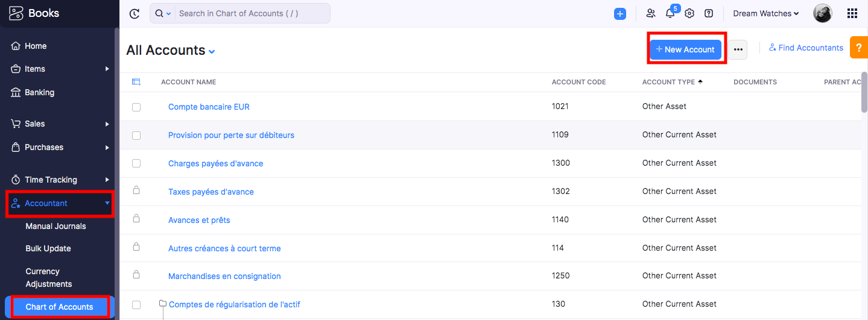Viewport: 868px width, 320px height.
Task: Open Manual Journals in sidebar
Action: coord(55,226)
